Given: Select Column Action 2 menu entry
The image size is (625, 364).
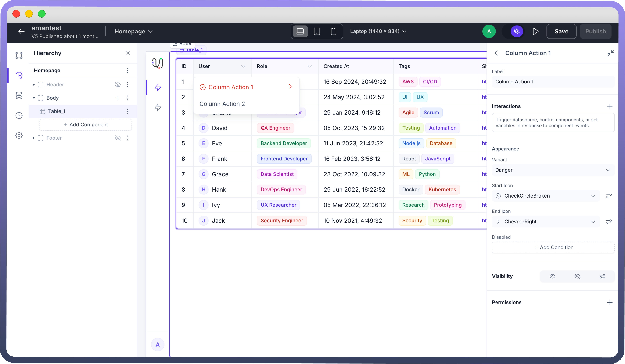Looking at the screenshot, I should tap(222, 104).
